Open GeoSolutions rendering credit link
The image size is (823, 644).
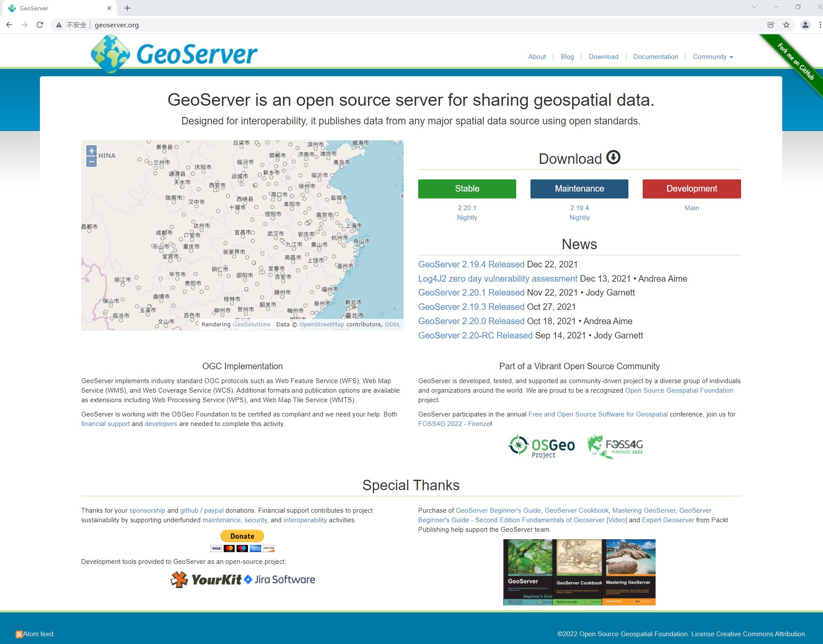(x=251, y=324)
